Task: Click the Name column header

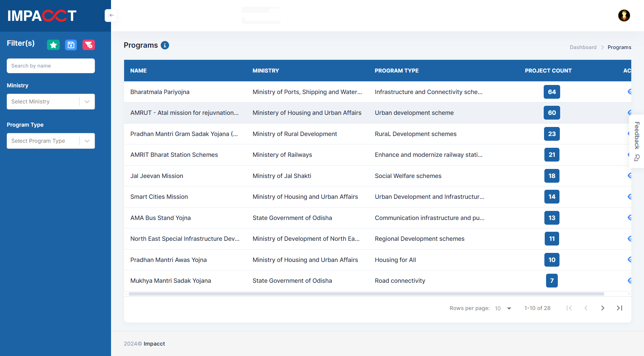Action: [139, 71]
